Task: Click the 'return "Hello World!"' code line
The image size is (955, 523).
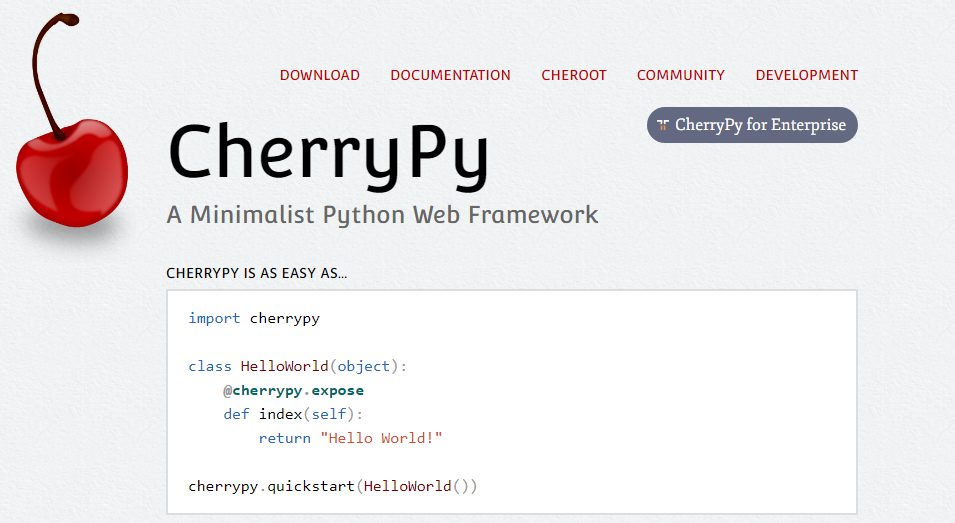Action: (x=350, y=438)
